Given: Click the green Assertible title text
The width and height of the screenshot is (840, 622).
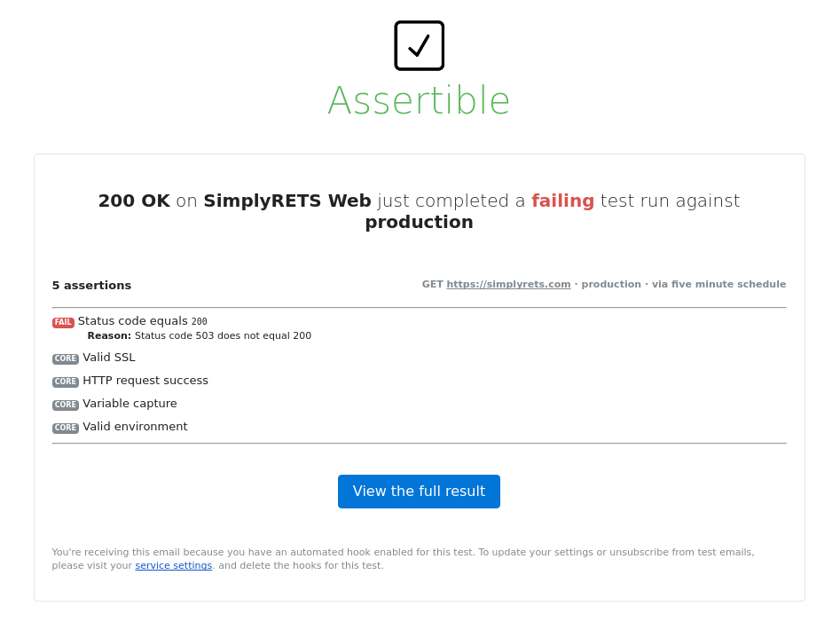Looking at the screenshot, I should coord(419,100).
